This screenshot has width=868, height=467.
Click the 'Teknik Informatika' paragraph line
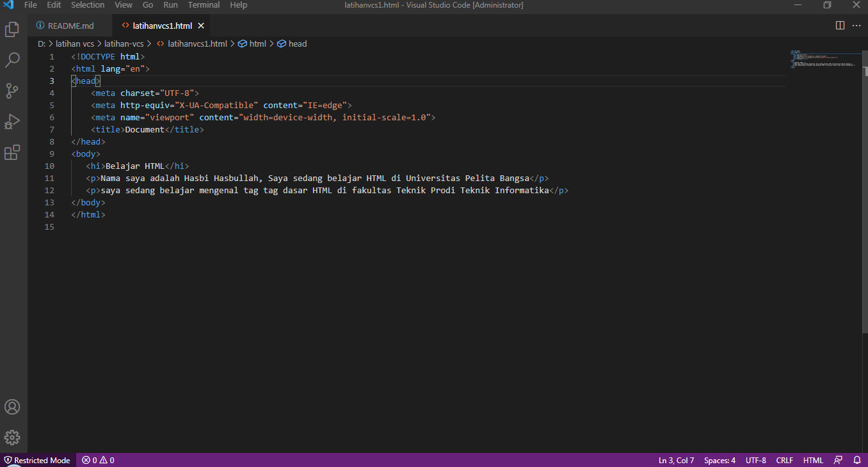pos(327,190)
